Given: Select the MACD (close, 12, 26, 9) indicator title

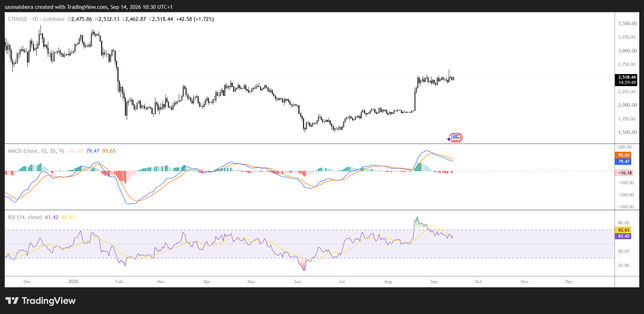Looking at the screenshot, I should tap(36, 151).
